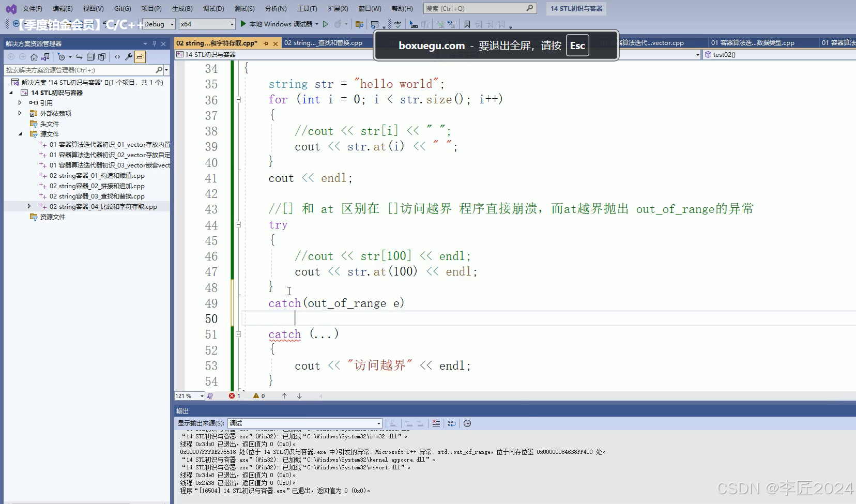Open the 帮助(H) menu
Image resolution: width=856 pixels, height=504 pixels.
[x=402, y=9]
